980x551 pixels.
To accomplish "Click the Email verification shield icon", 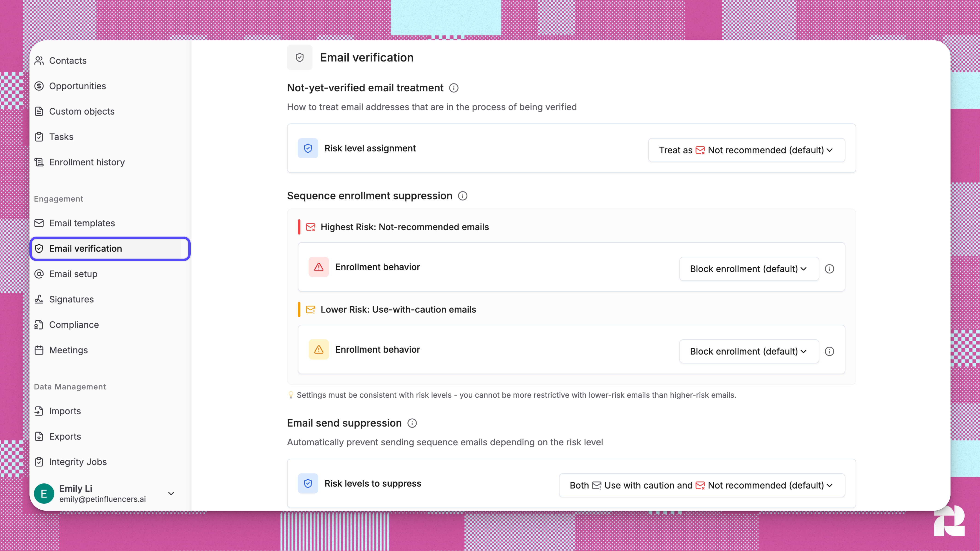I will click(40, 248).
